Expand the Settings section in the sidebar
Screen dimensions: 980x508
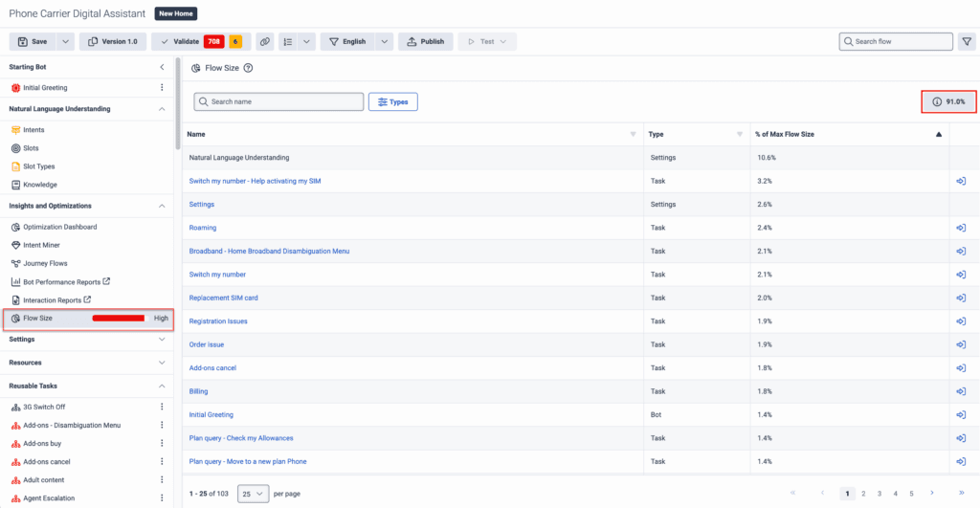(162, 339)
